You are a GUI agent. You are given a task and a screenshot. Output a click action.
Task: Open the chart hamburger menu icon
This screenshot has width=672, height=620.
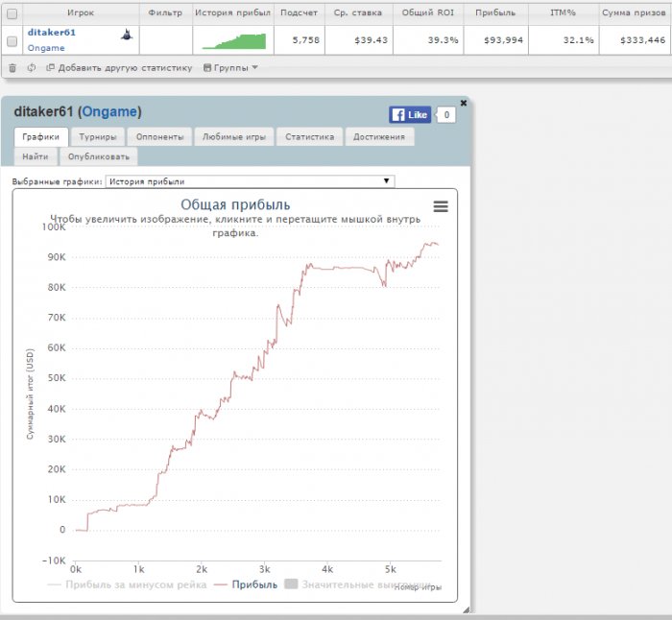click(441, 206)
